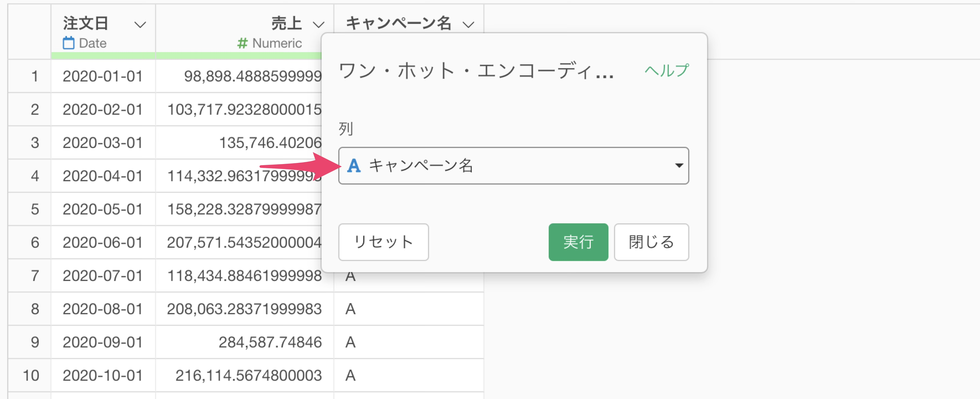Select the 2020-03-01 date cell
The height and width of the screenshot is (399, 980).
[103, 143]
